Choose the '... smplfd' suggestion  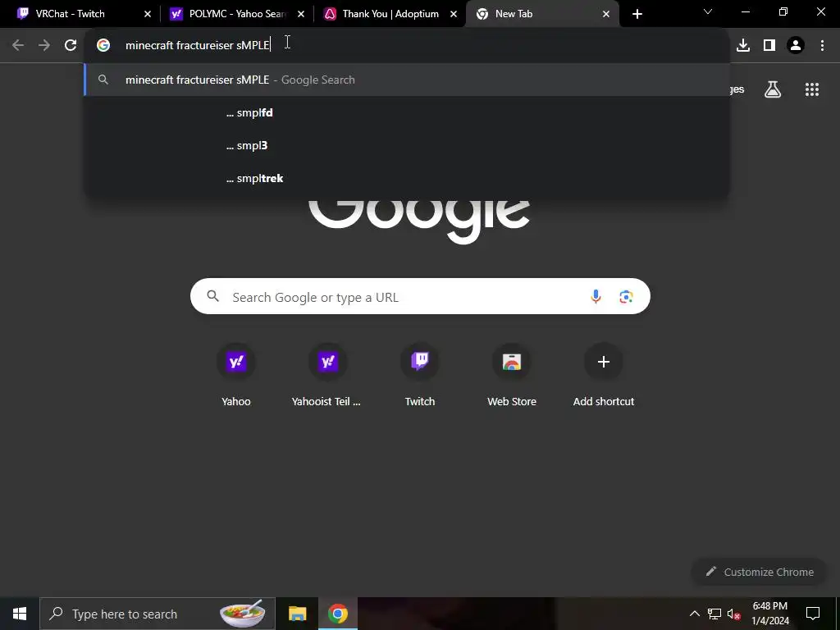[407, 112]
